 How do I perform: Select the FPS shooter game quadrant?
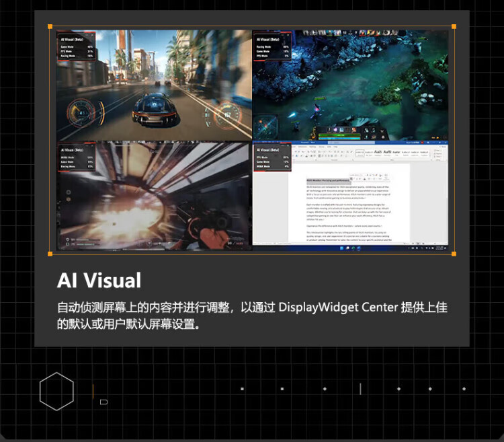(154, 196)
